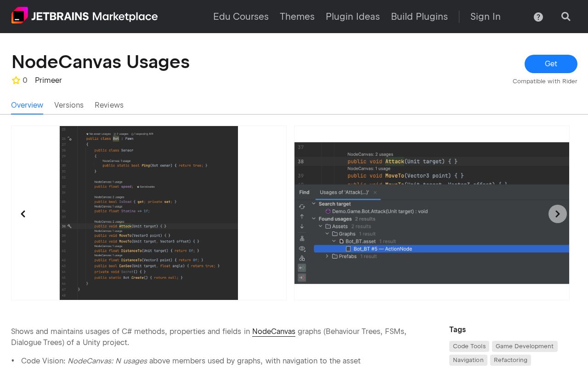This screenshot has width=588, height=368.
Task: Open the Bot class code screenshot
Action: pyautogui.click(x=149, y=213)
